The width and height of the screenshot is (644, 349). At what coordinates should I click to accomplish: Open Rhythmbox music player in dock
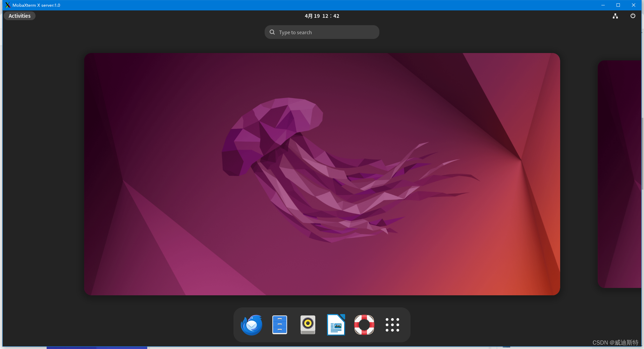pos(308,325)
